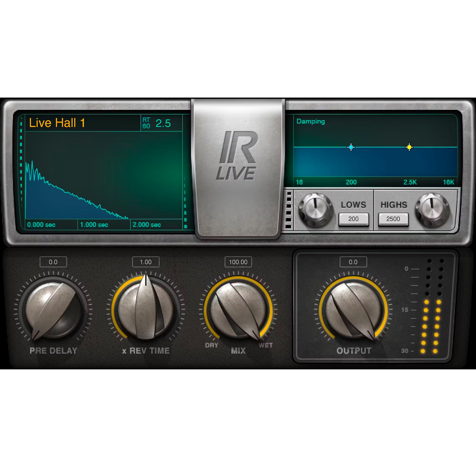476x476 pixels.
Task: Click the MIX knob
Action: click(x=238, y=309)
